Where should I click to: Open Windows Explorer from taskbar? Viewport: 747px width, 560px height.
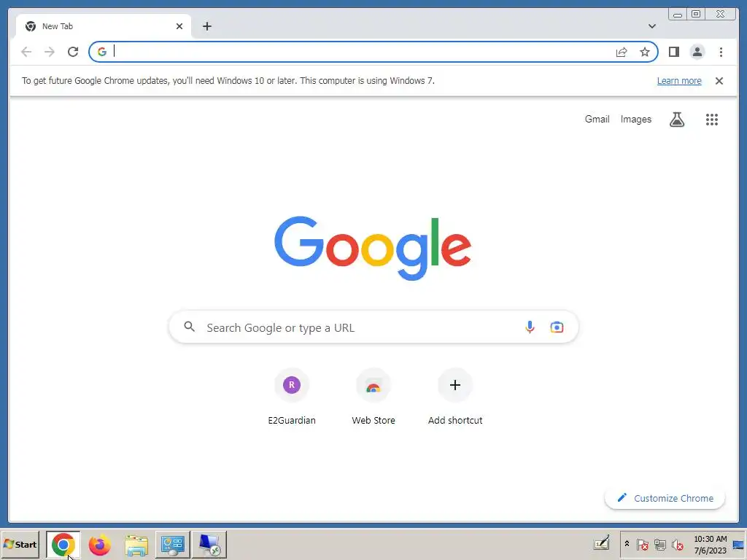(x=136, y=545)
